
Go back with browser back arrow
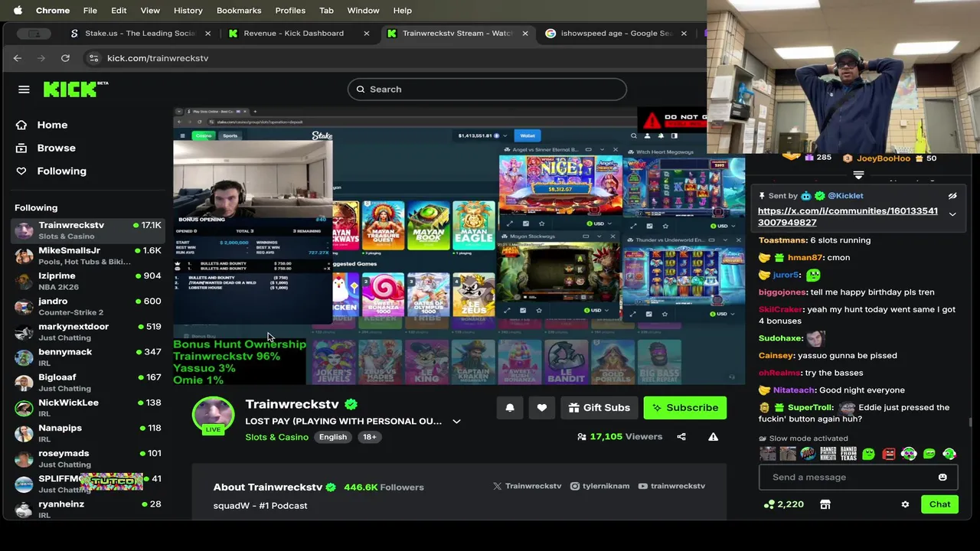(x=18, y=58)
